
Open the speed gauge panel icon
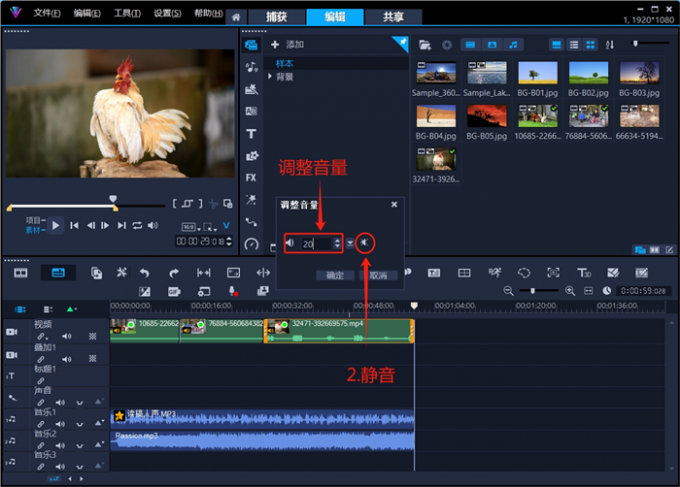pyautogui.click(x=251, y=244)
